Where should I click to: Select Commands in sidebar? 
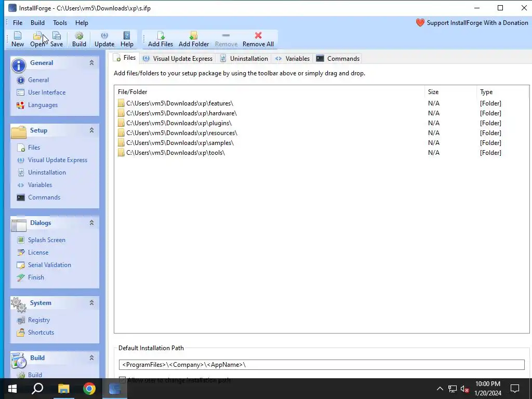(44, 198)
